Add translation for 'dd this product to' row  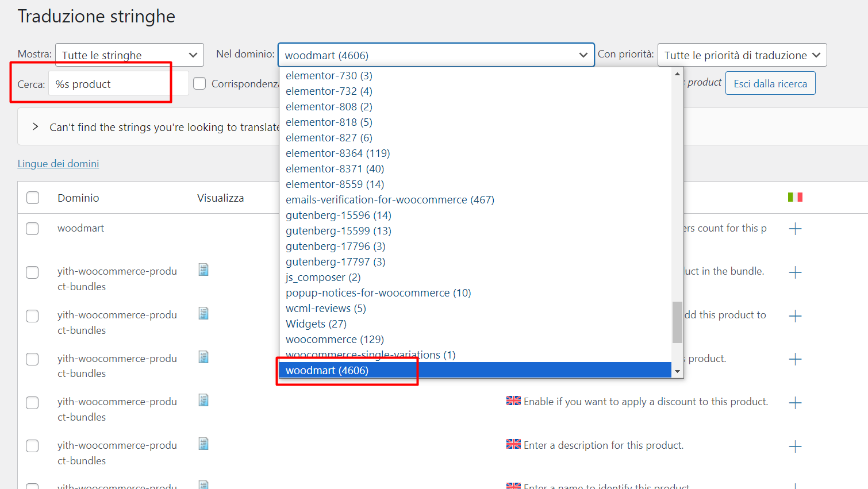[795, 316]
